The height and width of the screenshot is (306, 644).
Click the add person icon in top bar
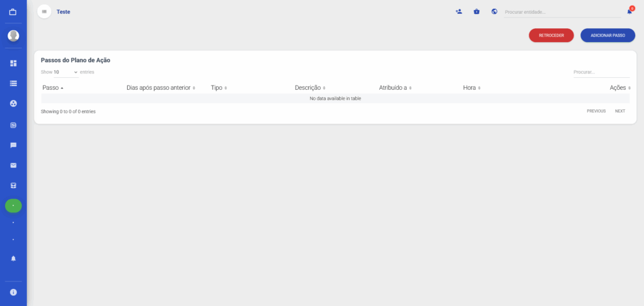tap(458, 11)
